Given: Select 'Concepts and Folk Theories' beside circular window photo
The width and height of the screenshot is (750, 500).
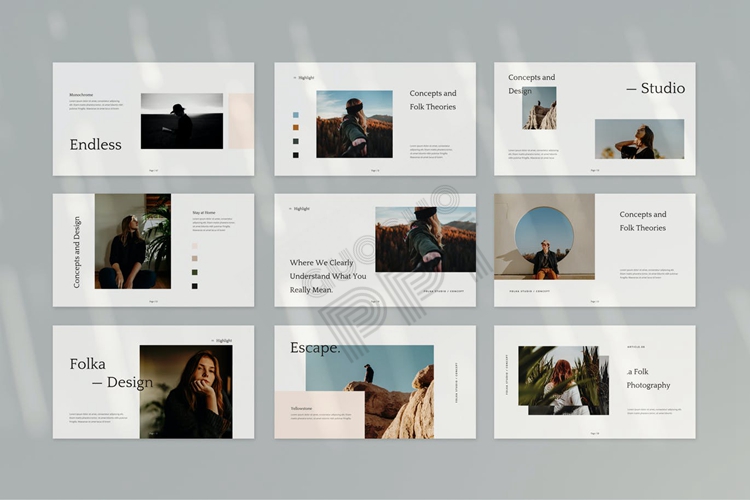Looking at the screenshot, I should (x=643, y=221).
